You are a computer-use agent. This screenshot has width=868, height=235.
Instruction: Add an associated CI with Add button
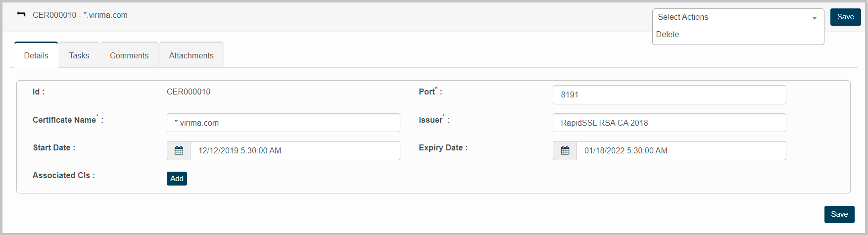pos(177,179)
